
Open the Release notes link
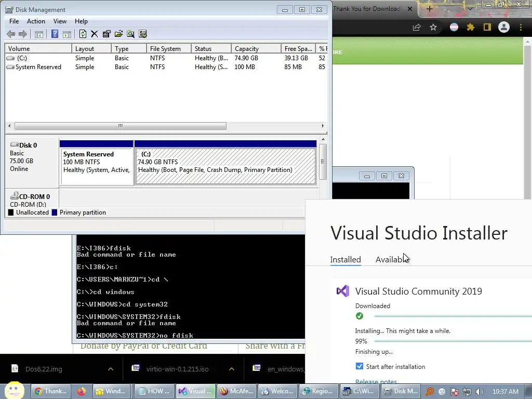coord(376,381)
